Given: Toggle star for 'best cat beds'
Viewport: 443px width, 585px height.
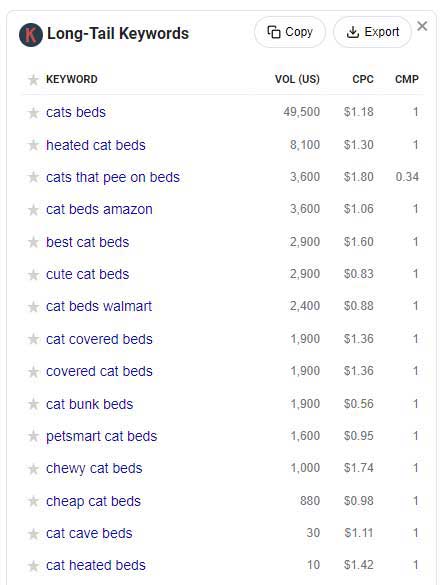Looking at the screenshot, I should point(34,242).
